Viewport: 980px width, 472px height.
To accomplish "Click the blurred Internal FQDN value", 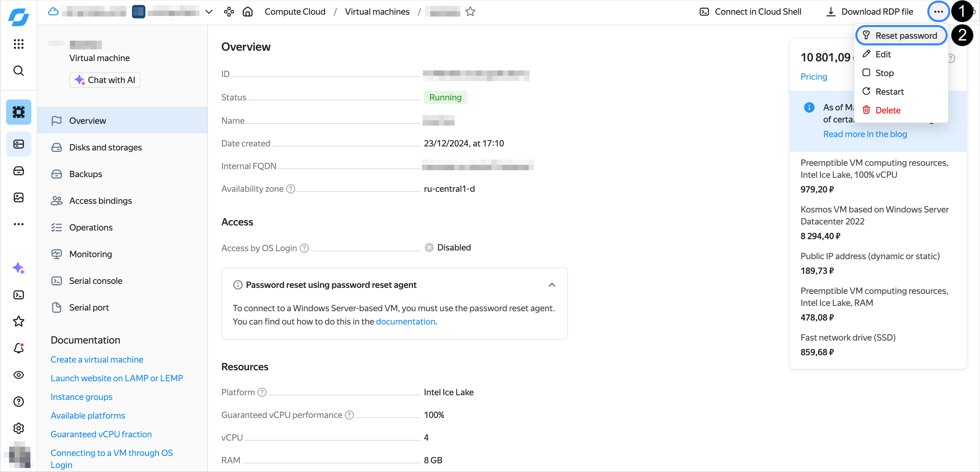I will coord(478,165).
